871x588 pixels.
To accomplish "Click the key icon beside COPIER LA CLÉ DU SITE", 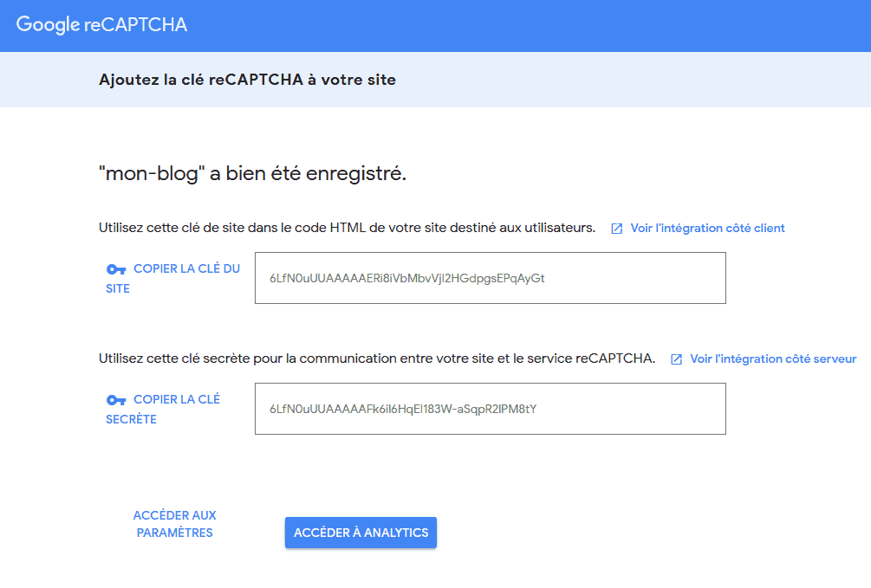I will (116, 269).
